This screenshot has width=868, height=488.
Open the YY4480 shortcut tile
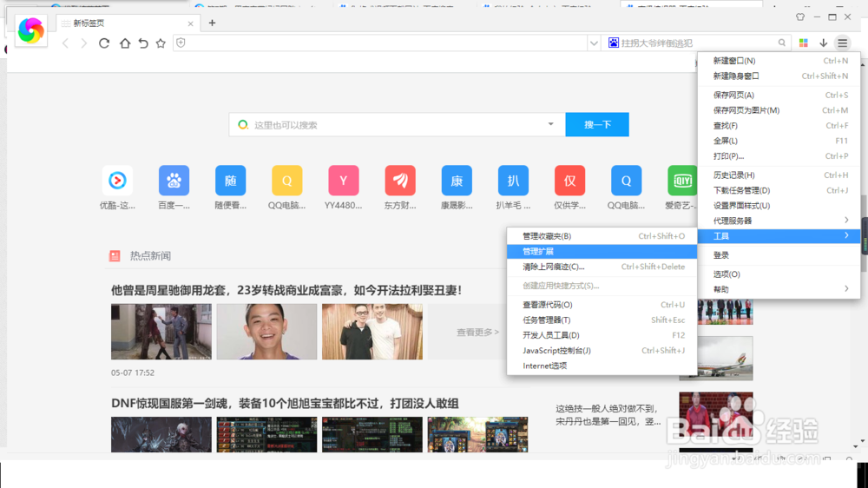pyautogui.click(x=343, y=180)
